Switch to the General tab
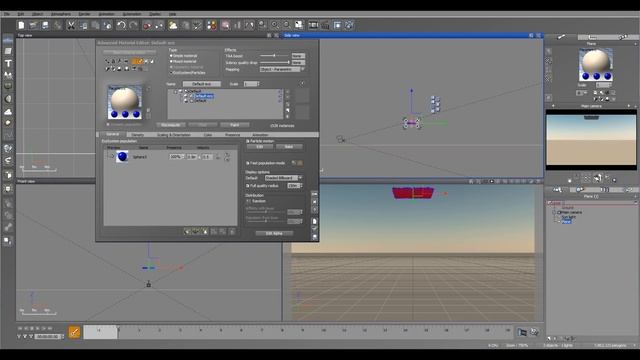 pos(112,134)
